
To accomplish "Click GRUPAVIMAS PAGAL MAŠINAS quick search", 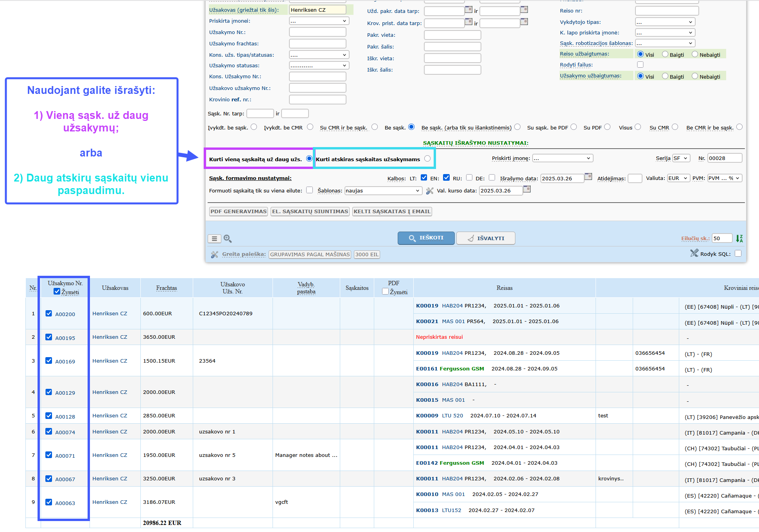I will tap(310, 255).
